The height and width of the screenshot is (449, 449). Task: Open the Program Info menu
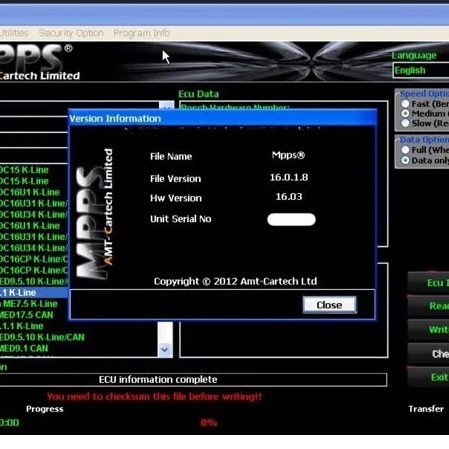[142, 33]
